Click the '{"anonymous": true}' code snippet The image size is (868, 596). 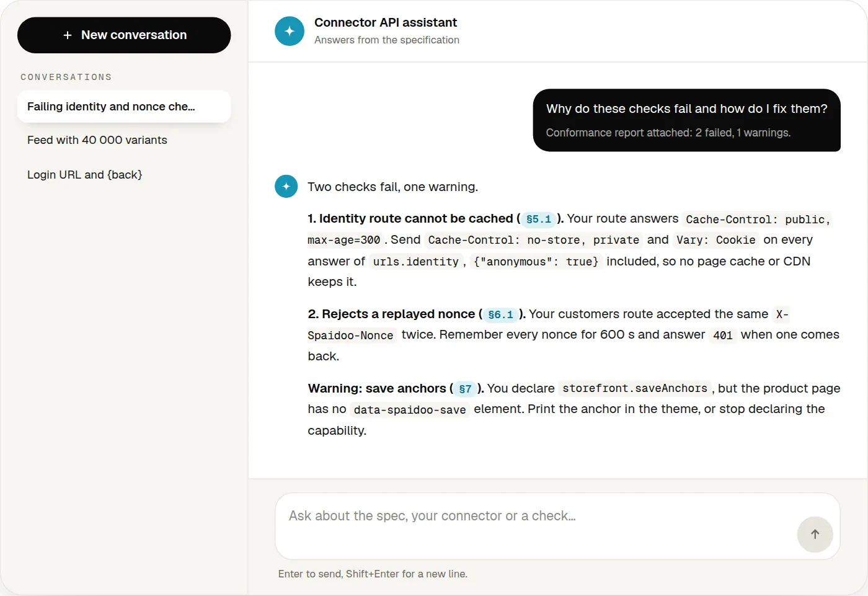click(x=536, y=262)
